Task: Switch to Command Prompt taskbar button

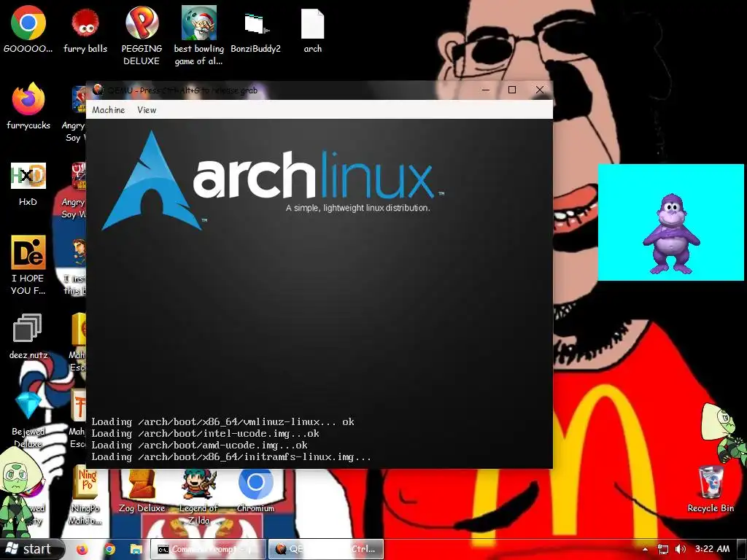Action: (208, 549)
